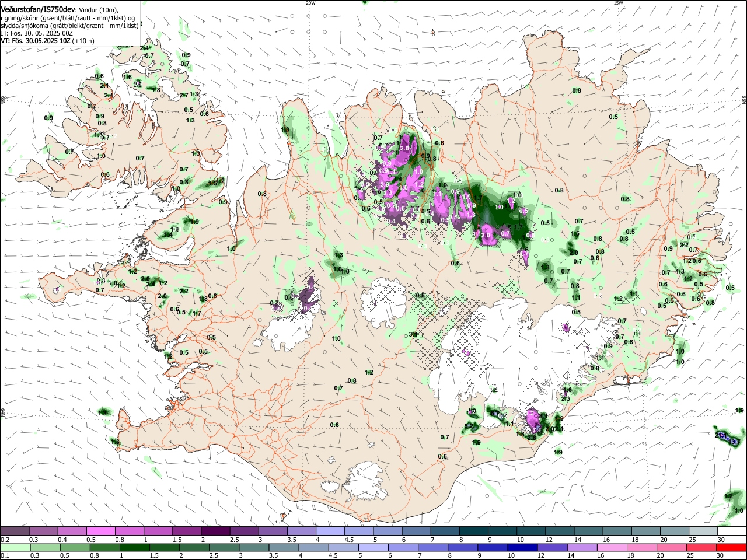This screenshot has width=747, height=560.
Task: Click the Veðurstofan/IS750dev title text
Action: tap(38, 9)
